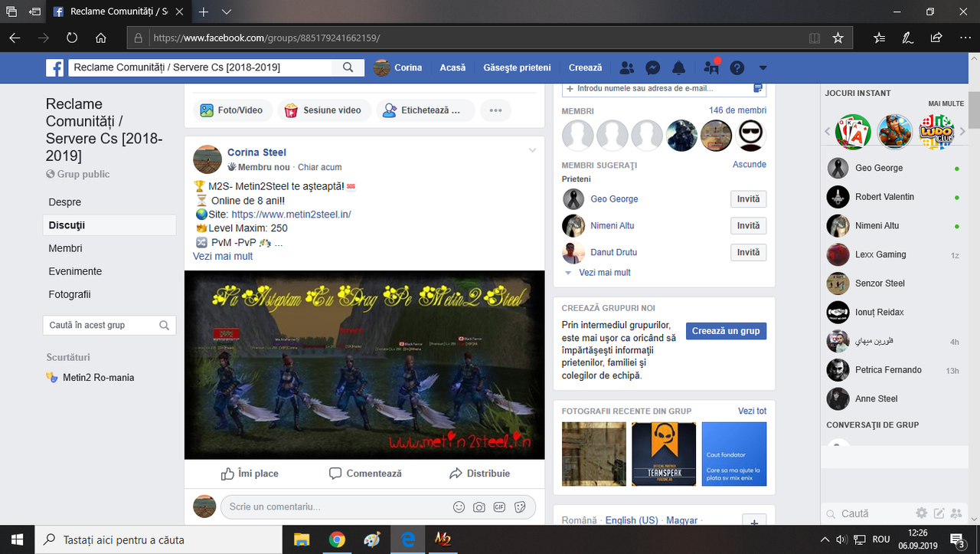Start new message via compose icon in chat
Image resolution: width=980 pixels, height=554 pixels.
[939, 513]
